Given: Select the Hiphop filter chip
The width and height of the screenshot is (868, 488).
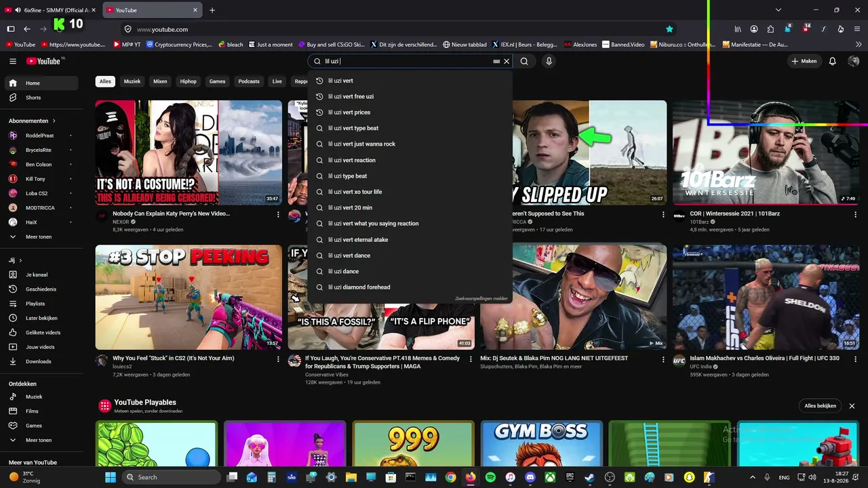Looking at the screenshot, I should point(189,81).
